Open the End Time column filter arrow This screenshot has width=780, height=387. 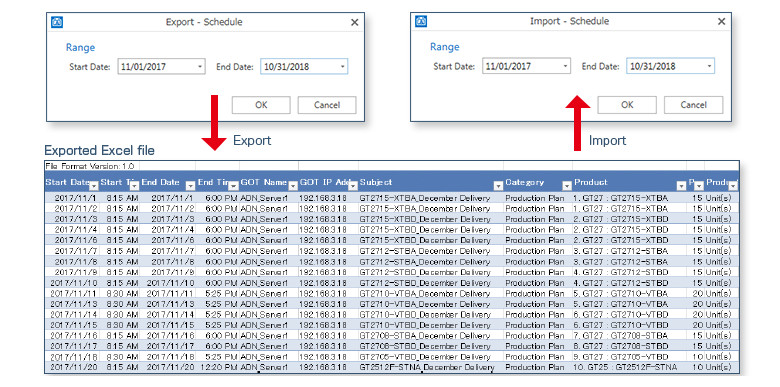(x=233, y=186)
